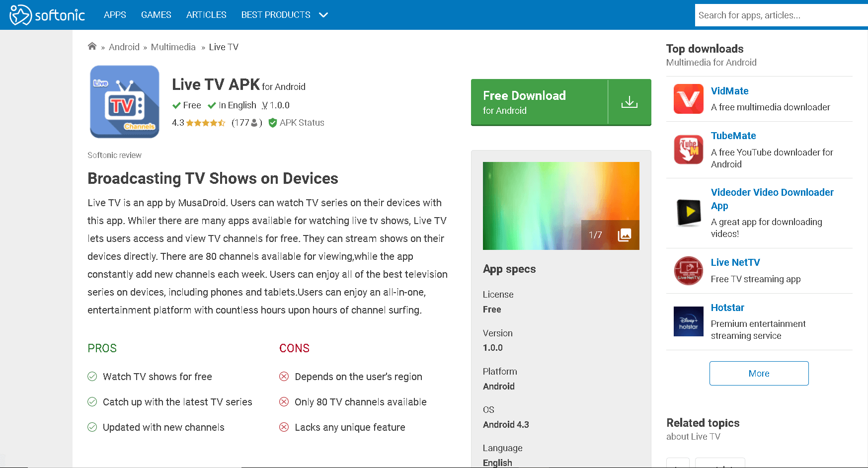Click the Live TV app icon
The height and width of the screenshot is (468, 868).
[x=124, y=102]
